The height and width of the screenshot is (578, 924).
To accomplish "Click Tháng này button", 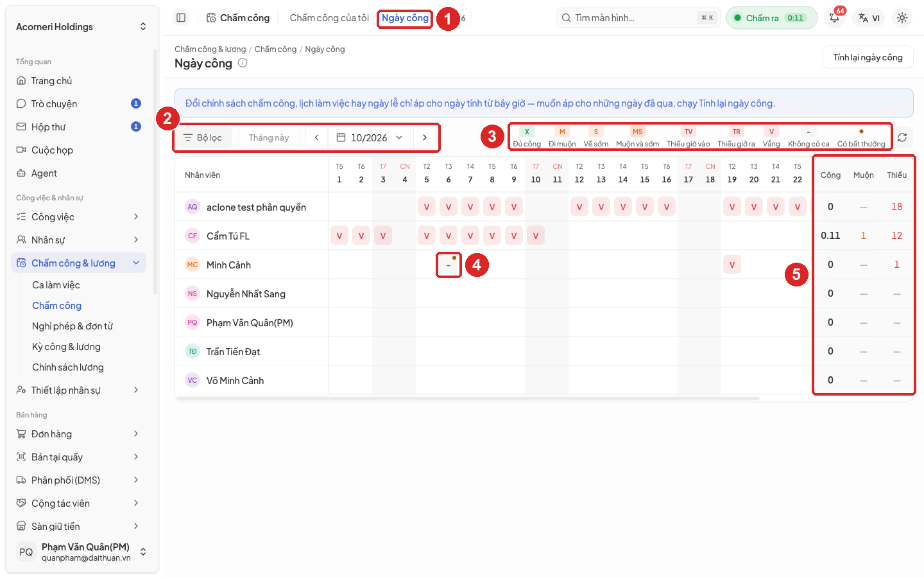I will [269, 137].
